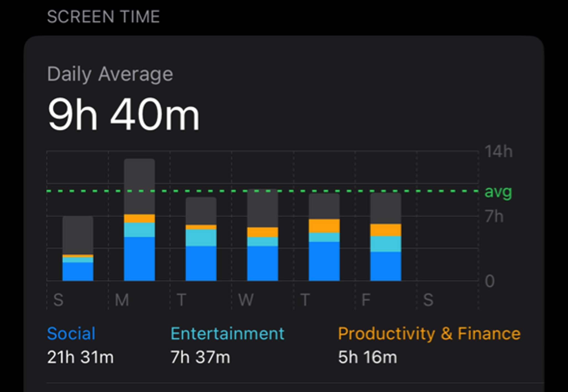Tap the cyan Entertainment segment on Tuesday's bar

(x=201, y=237)
